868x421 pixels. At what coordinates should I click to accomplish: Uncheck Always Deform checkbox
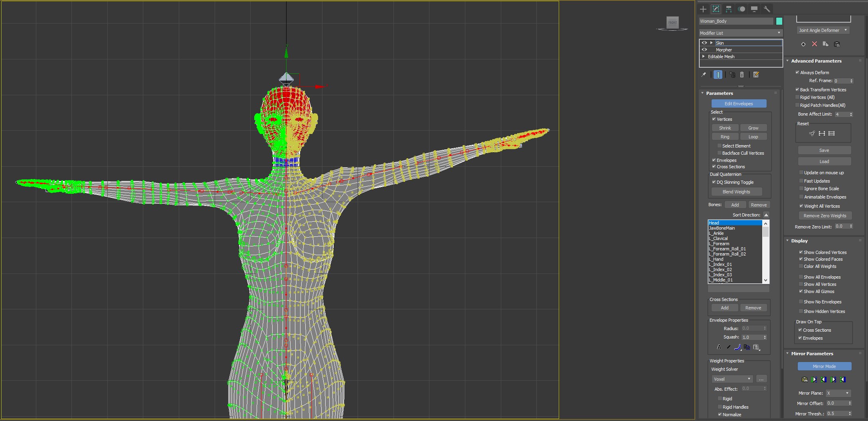(x=797, y=73)
